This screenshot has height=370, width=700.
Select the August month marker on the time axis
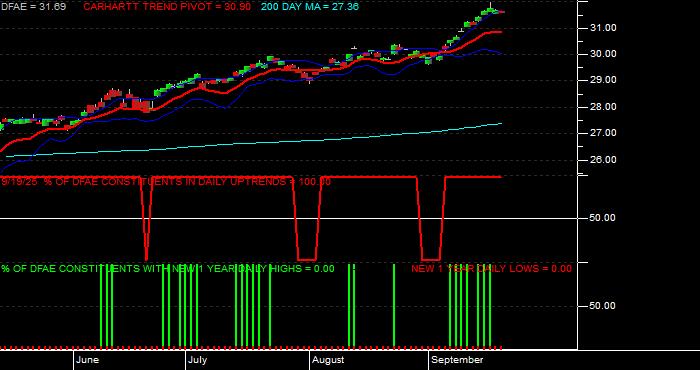[x=328, y=360]
